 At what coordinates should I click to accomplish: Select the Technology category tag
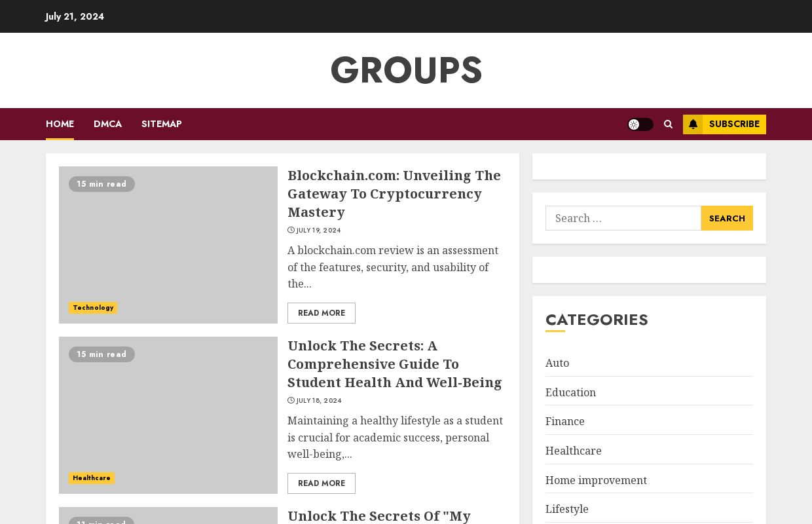click(x=93, y=308)
